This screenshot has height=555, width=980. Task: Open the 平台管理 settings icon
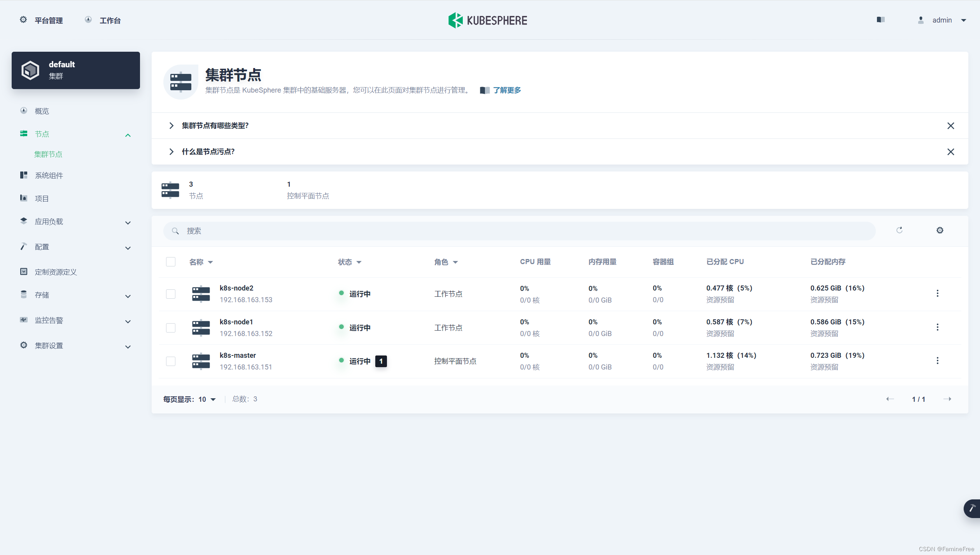point(23,20)
